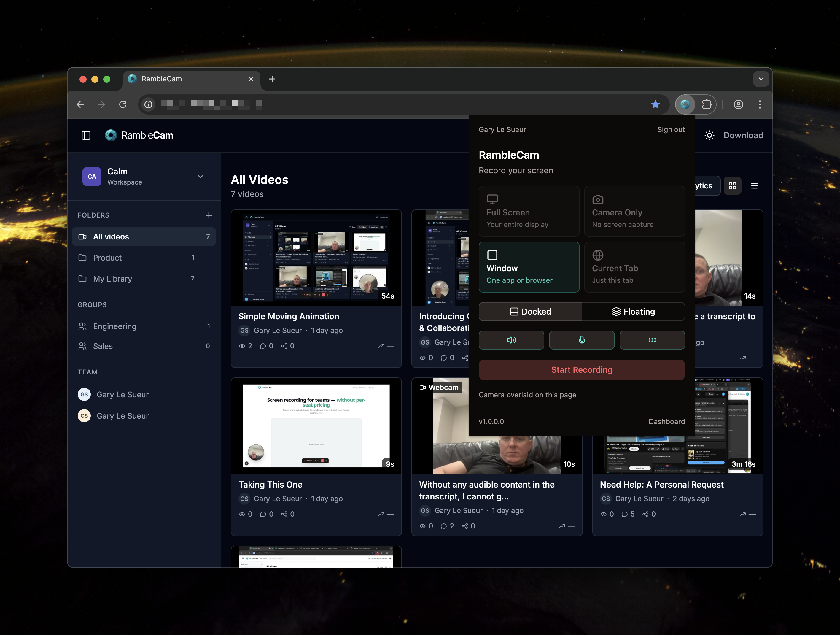This screenshot has width=840, height=635.
Task: Select grid view layout icon
Action: tap(732, 186)
